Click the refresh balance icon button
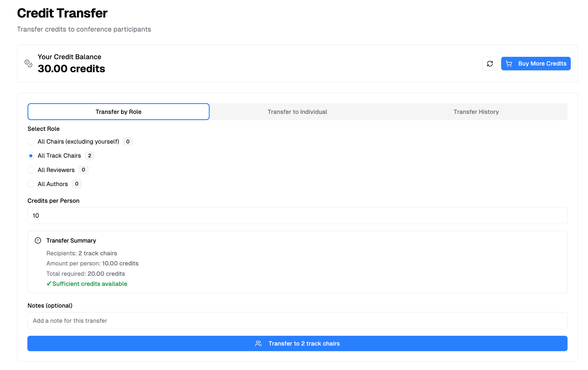This screenshot has width=588, height=370. click(490, 64)
